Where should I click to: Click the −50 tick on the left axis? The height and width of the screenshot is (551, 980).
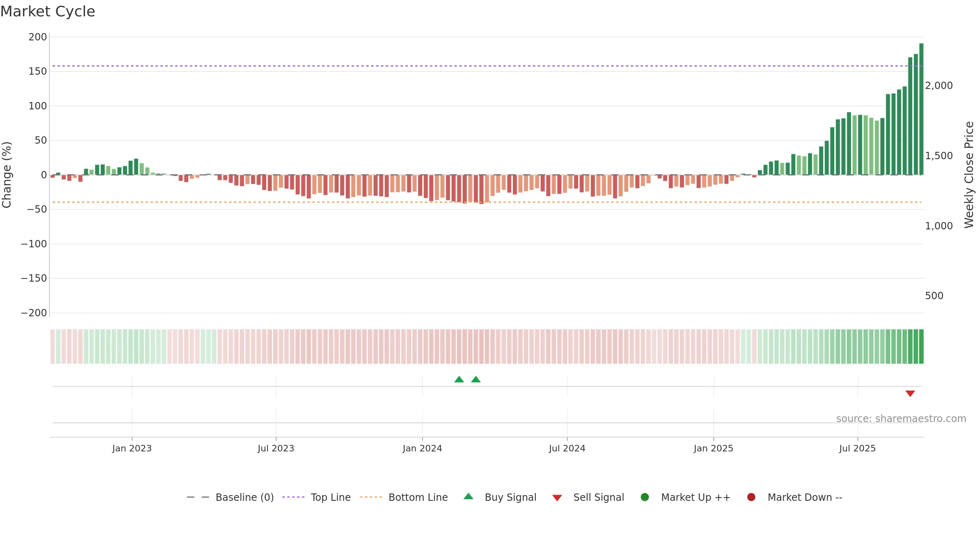[37, 209]
